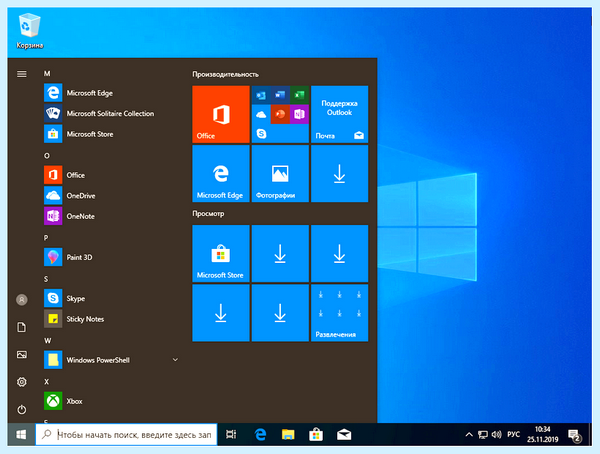
Task: Click the Power button in Start sidebar
Action: (x=22, y=410)
